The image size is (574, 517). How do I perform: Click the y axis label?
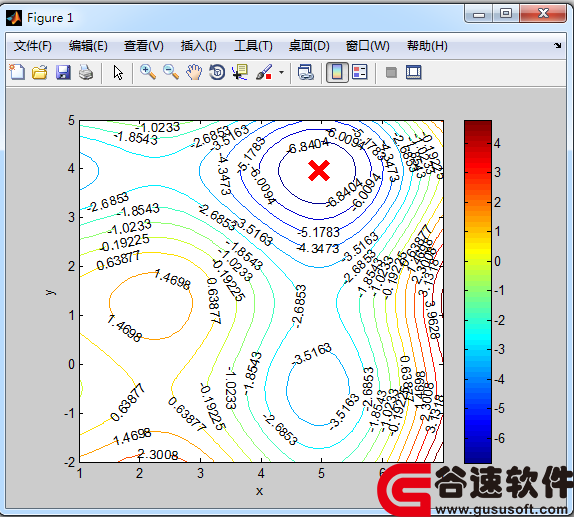51,292
